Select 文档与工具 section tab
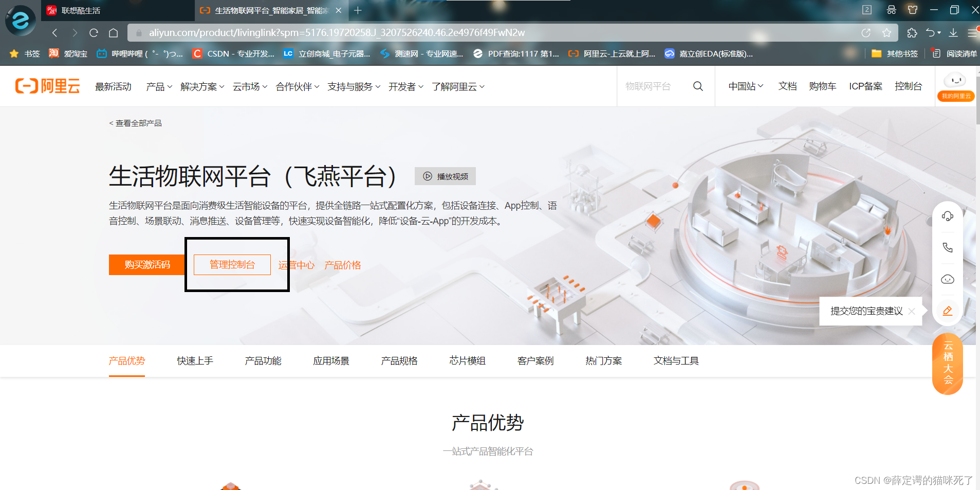 676,361
